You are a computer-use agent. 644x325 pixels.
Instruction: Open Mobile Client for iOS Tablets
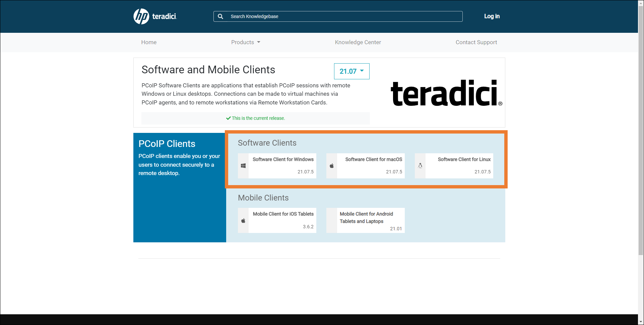pos(277,220)
